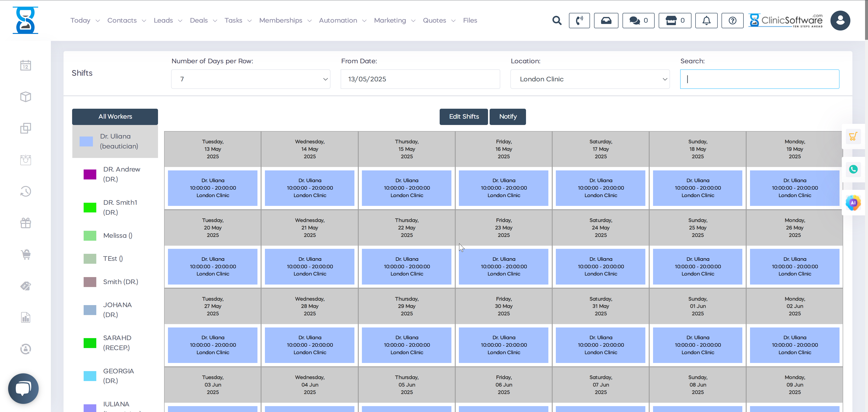Open the help question mark icon
The height and width of the screenshot is (412, 868).
coord(732,21)
